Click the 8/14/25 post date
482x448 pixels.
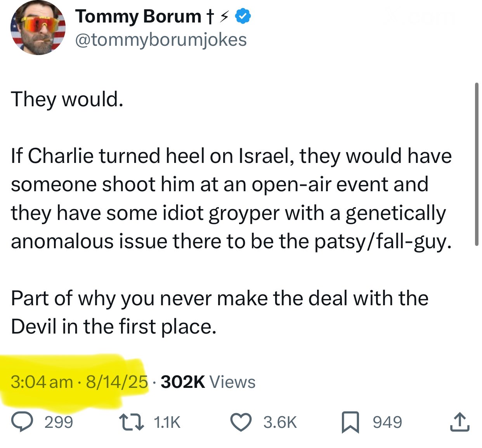[117, 382]
